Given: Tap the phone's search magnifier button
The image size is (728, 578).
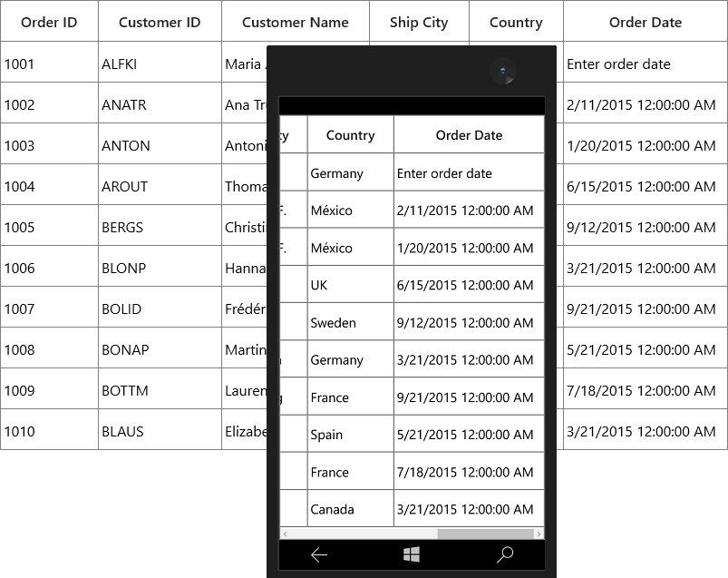Looking at the screenshot, I should (505, 554).
